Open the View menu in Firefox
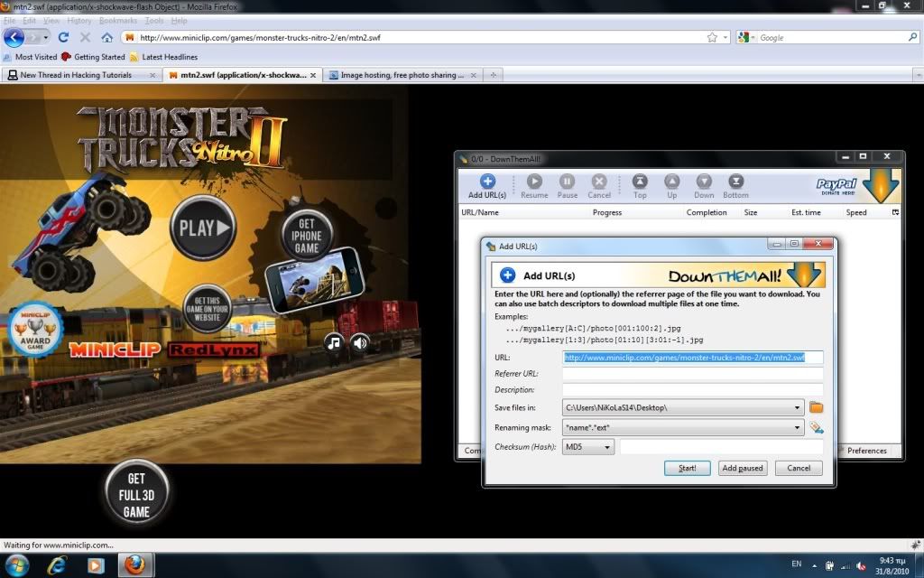The width and height of the screenshot is (924, 578). (x=51, y=21)
